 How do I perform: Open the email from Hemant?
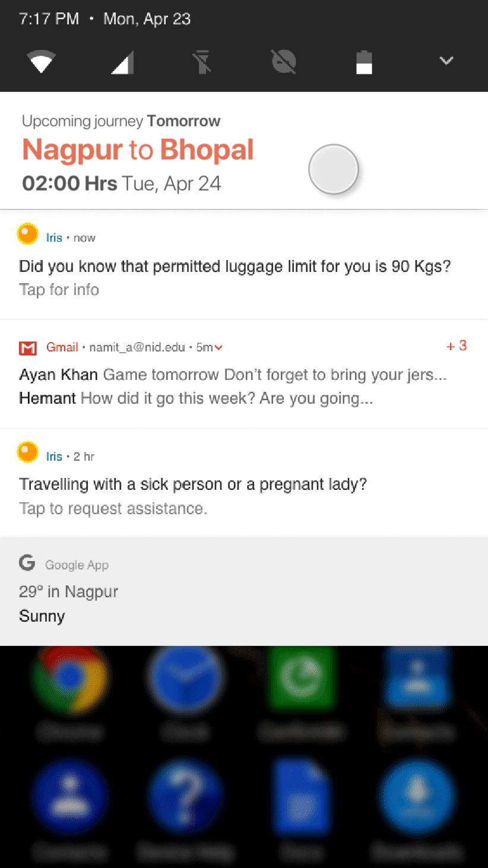click(x=196, y=398)
